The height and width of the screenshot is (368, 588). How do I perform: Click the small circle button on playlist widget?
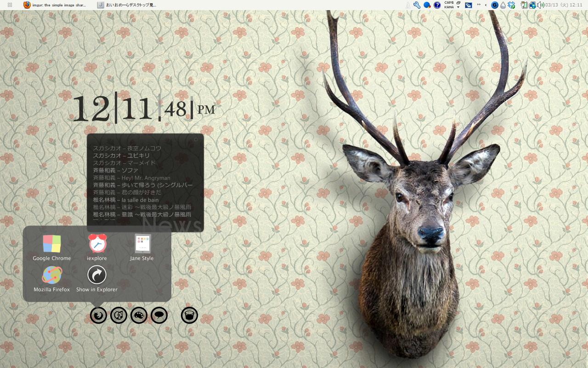tap(196, 139)
